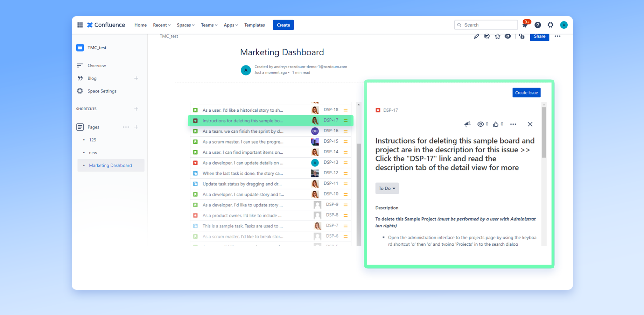This screenshot has width=644, height=315.
Task: Select Marketing Dashboard in the page tree
Action: click(110, 165)
